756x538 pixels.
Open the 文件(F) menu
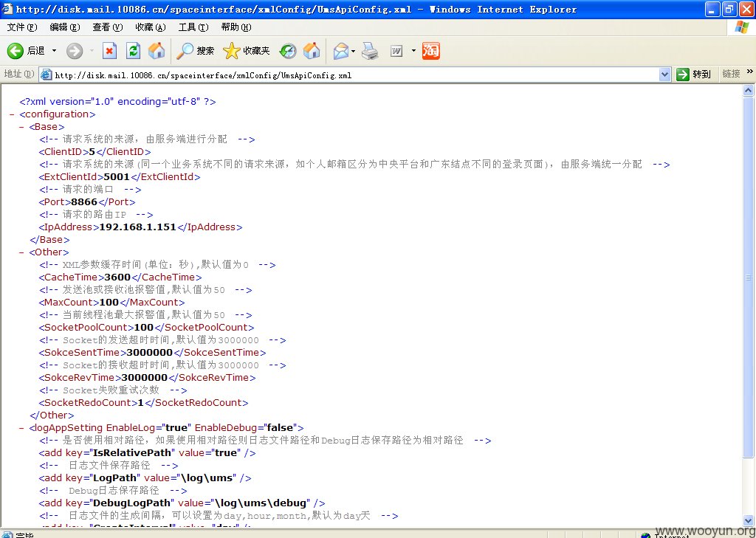coord(21,27)
